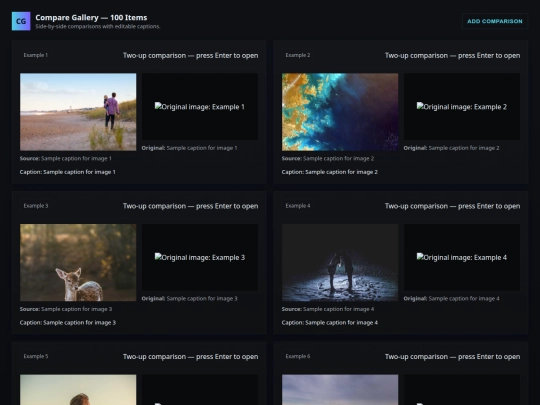540x405 pixels.
Task: Edit 'Caption: Sample caption for image 4'
Action: (x=330, y=323)
